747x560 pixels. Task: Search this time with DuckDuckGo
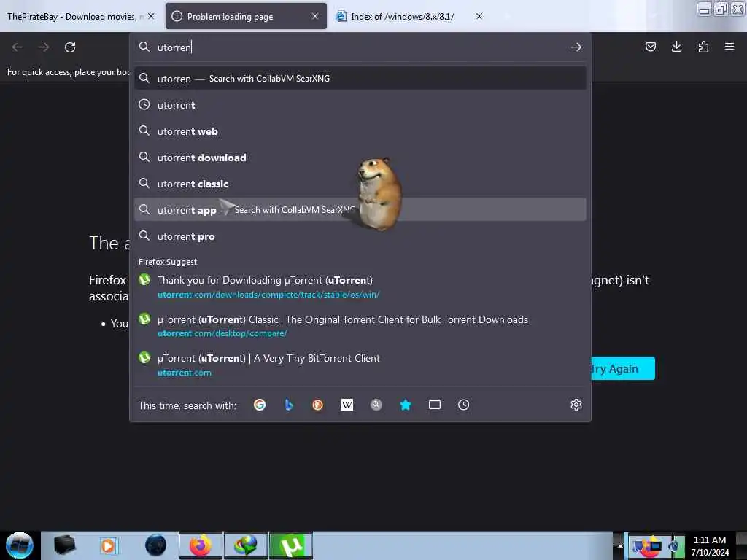(x=318, y=405)
